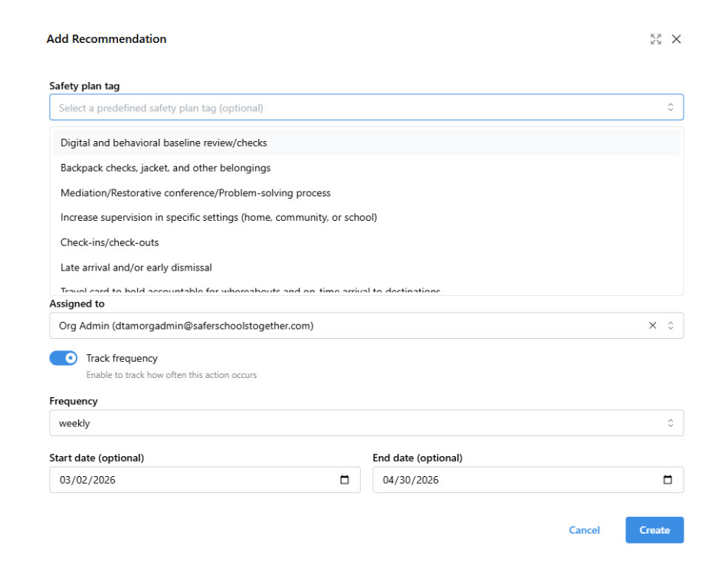Viewport: 728px width, 575px height.
Task: Cancel adding the recommendation
Action: [x=584, y=530]
